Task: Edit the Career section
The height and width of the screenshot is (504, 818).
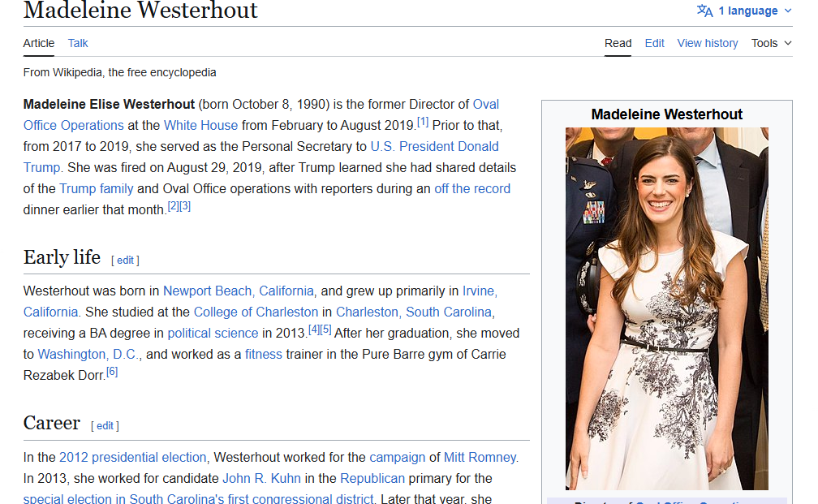Action: point(105,426)
